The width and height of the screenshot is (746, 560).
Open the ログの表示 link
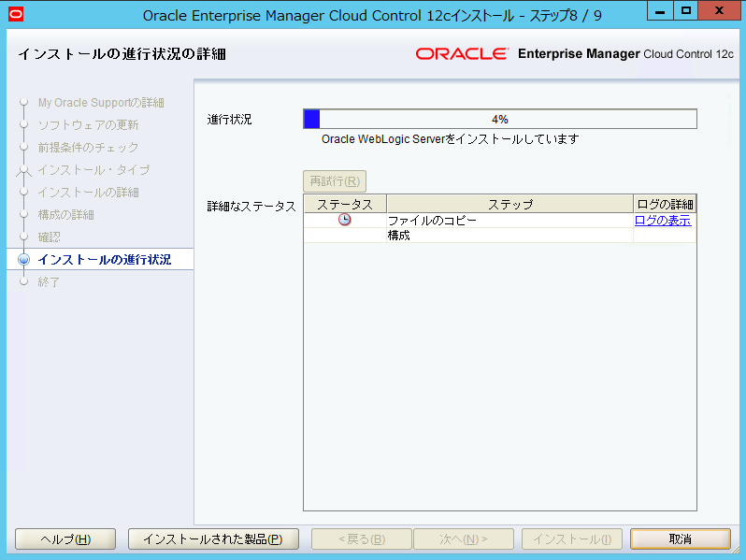[663, 221]
